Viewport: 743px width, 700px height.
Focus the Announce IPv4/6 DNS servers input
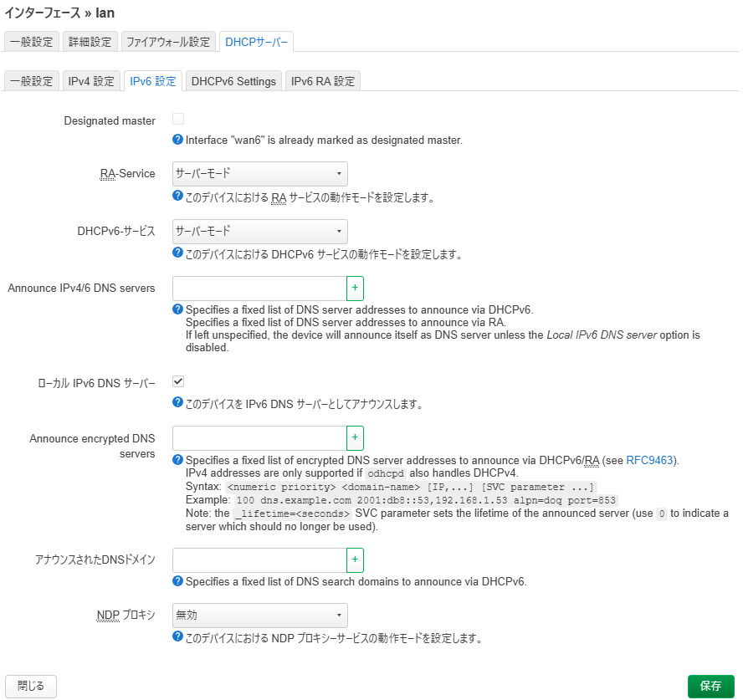pyautogui.click(x=259, y=289)
